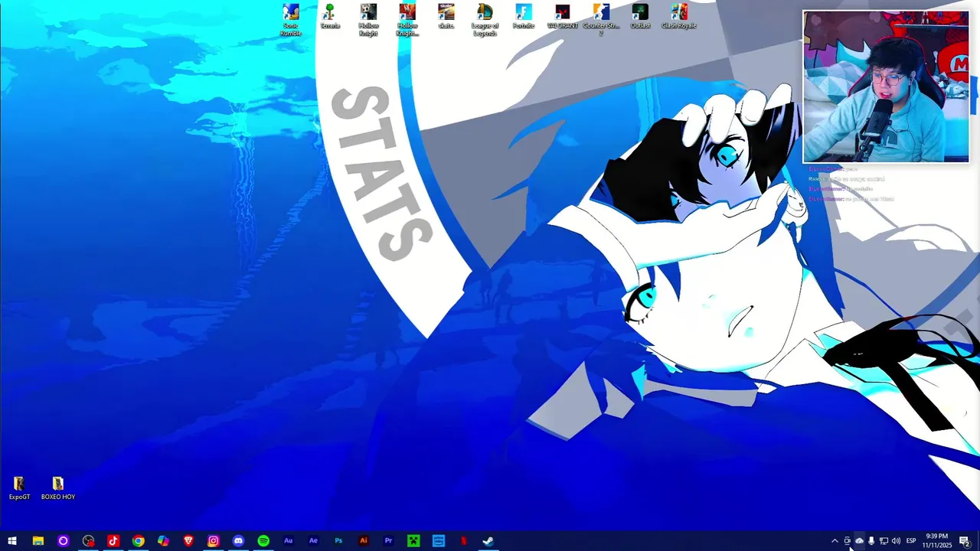Screen dimensions: 980x551
Task: Click the webcam overlay of the streamer
Action: pyautogui.click(x=886, y=86)
